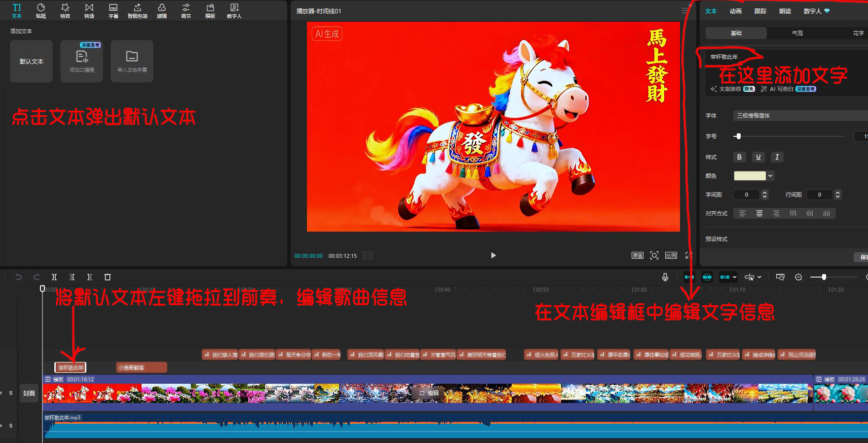The width and height of the screenshot is (868, 443).
Task: Open the 贴纸 (stickers) panel
Action: pyautogui.click(x=41, y=10)
